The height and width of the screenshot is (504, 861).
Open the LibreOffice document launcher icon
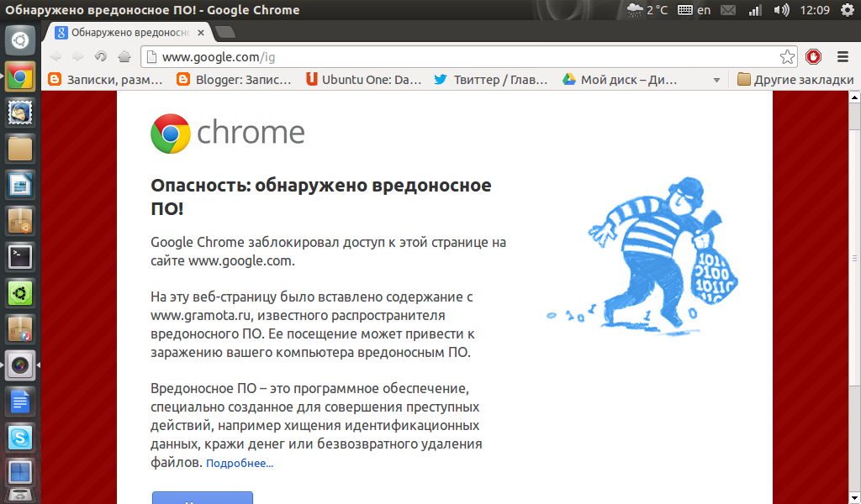pos(20,185)
